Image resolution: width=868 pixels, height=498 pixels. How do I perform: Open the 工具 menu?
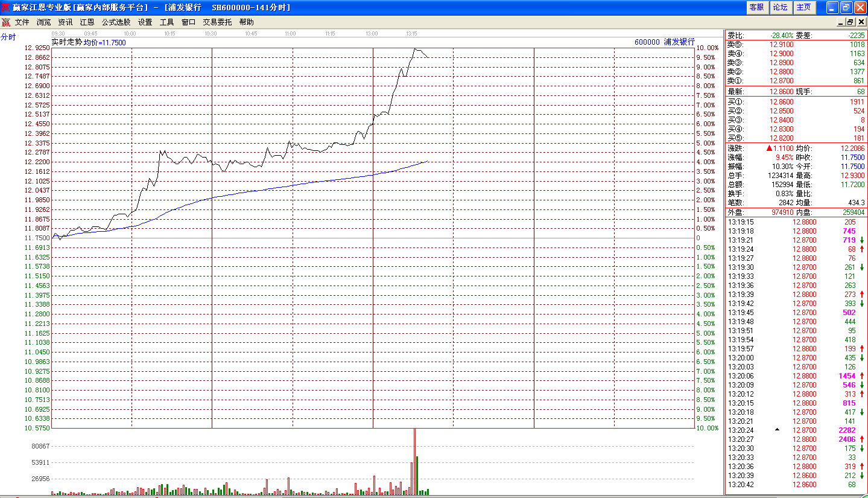click(x=166, y=22)
